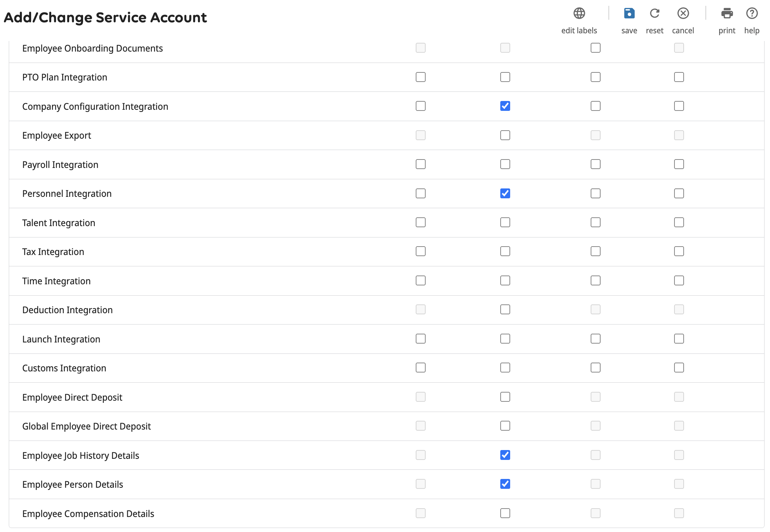
Task: Tick the enabled checkbox for Employee Compensation Details
Action: [x=505, y=513]
